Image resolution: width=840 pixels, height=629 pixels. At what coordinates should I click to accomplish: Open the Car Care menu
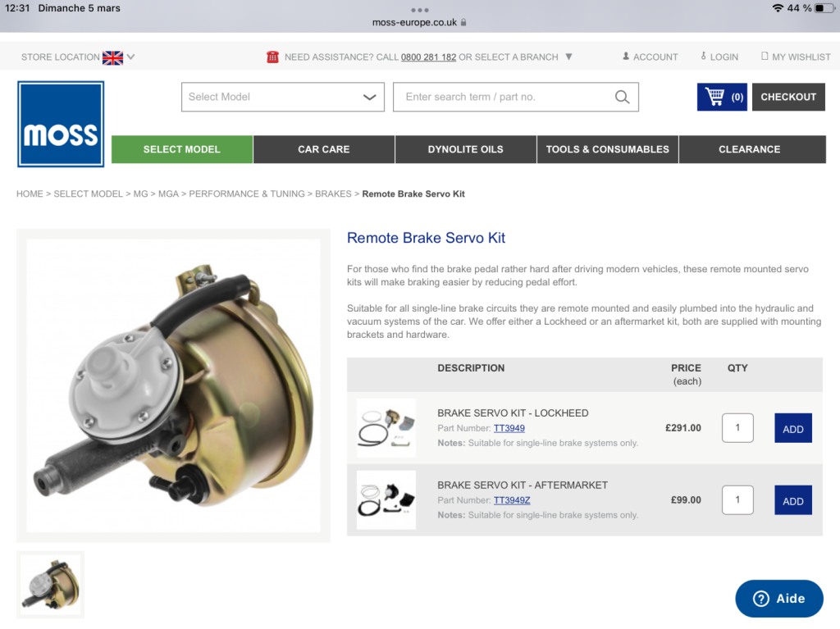pos(324,149)
